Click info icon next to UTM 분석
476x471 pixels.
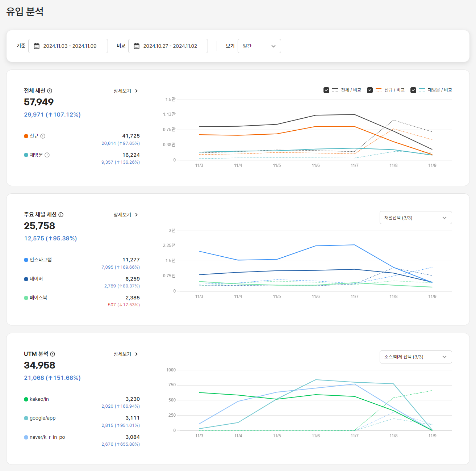click(53, 354)
